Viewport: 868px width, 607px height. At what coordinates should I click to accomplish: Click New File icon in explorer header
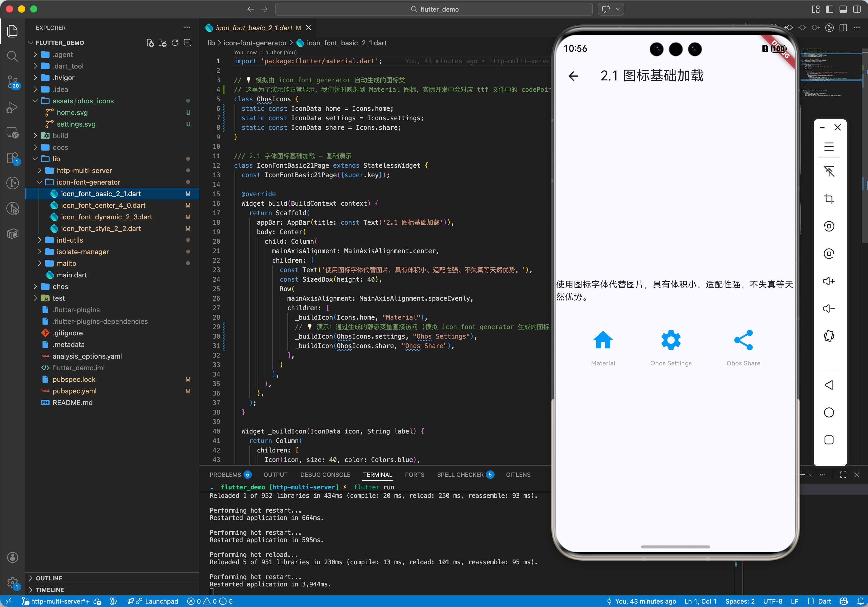[150, 43]
